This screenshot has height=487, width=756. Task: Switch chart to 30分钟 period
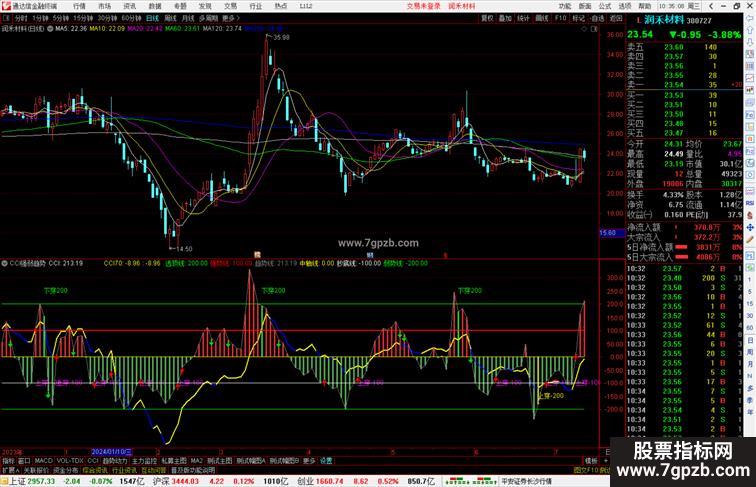[107, 18]
